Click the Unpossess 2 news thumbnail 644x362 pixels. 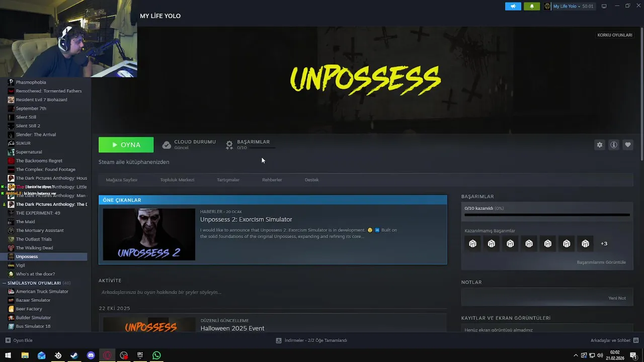click(149, 234)
